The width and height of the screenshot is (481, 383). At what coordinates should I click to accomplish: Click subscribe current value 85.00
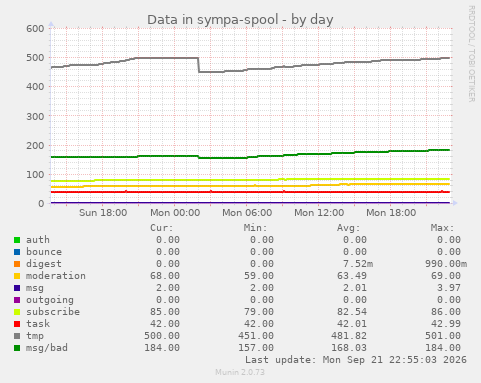click(165, 312)
